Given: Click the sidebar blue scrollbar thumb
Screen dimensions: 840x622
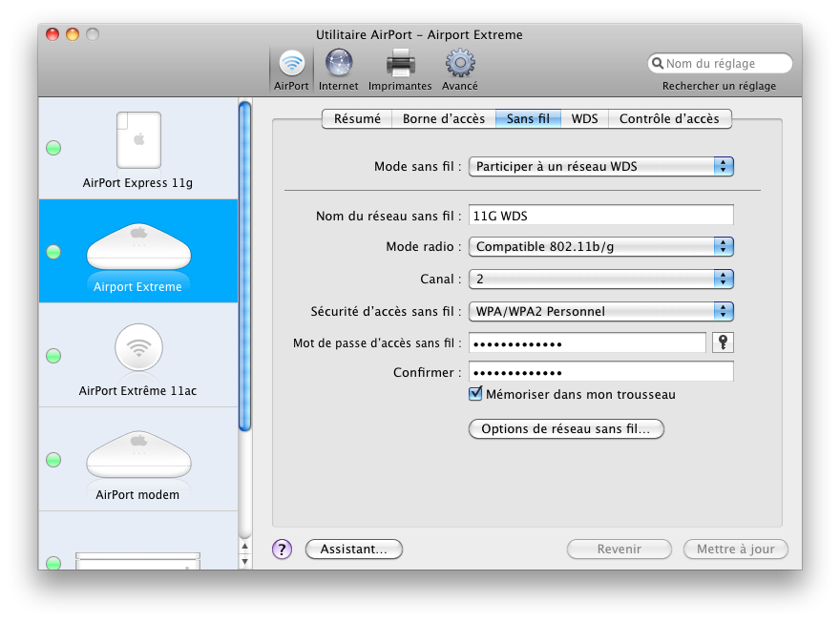Looking at the screenshot, I should coord(244,266).
